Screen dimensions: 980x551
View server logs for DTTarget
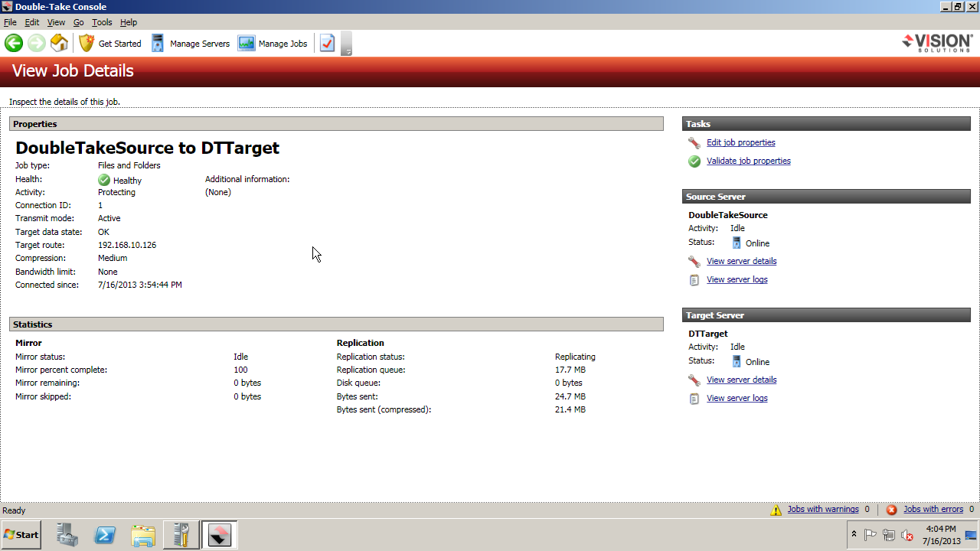[x=737, y=398]
